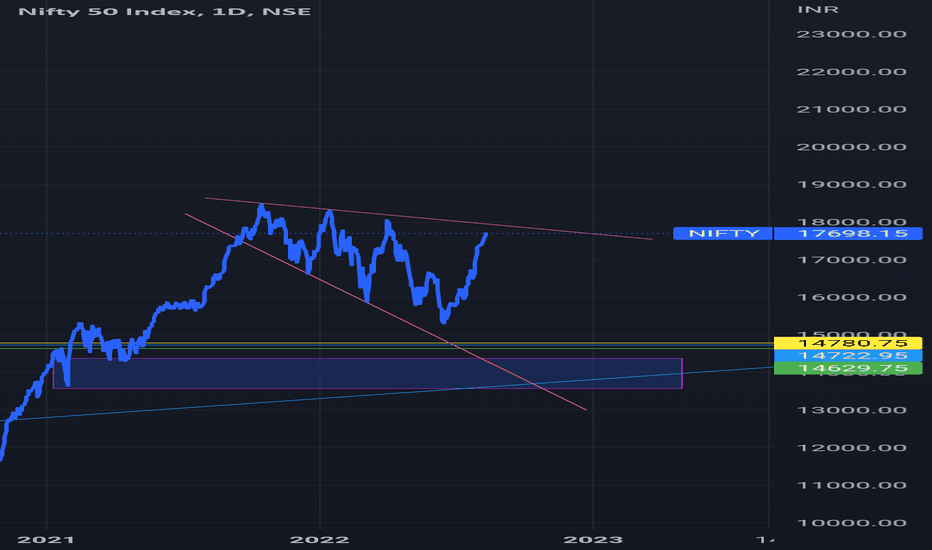Click the INR currency label

818,10
